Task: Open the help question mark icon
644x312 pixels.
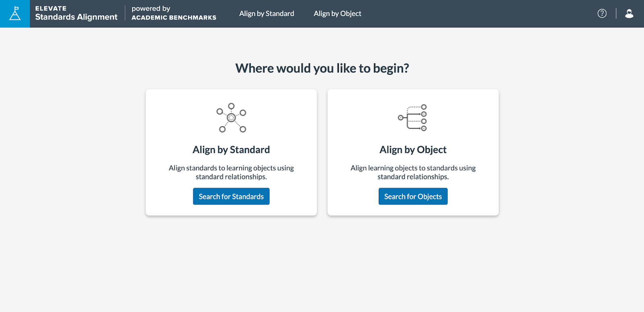Action: (x=602, y=14)
